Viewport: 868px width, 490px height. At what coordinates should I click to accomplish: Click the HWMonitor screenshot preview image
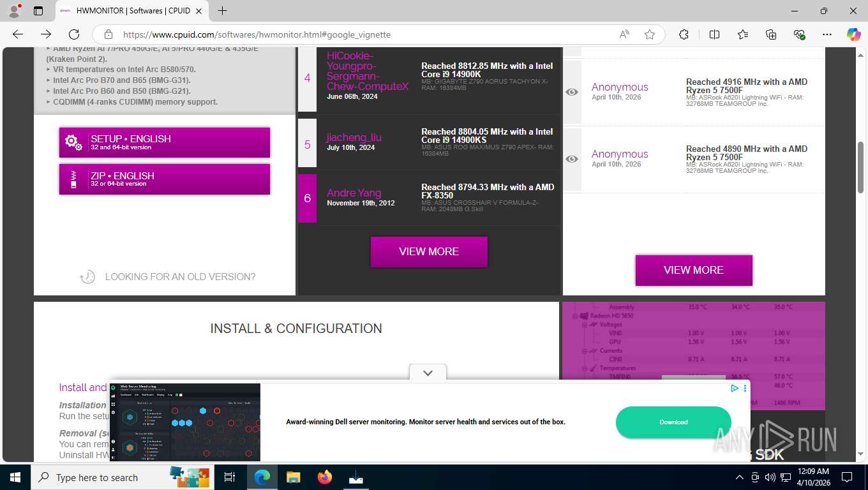click(x=694, y=355)
